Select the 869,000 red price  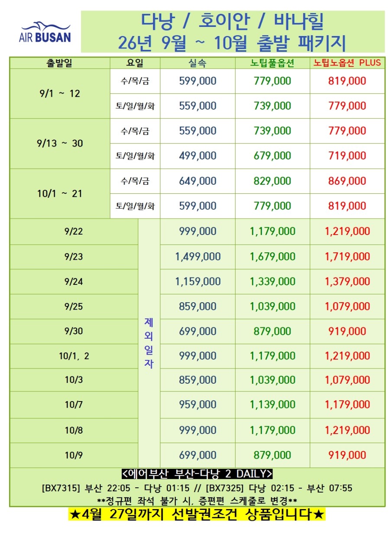click(347, 181)
